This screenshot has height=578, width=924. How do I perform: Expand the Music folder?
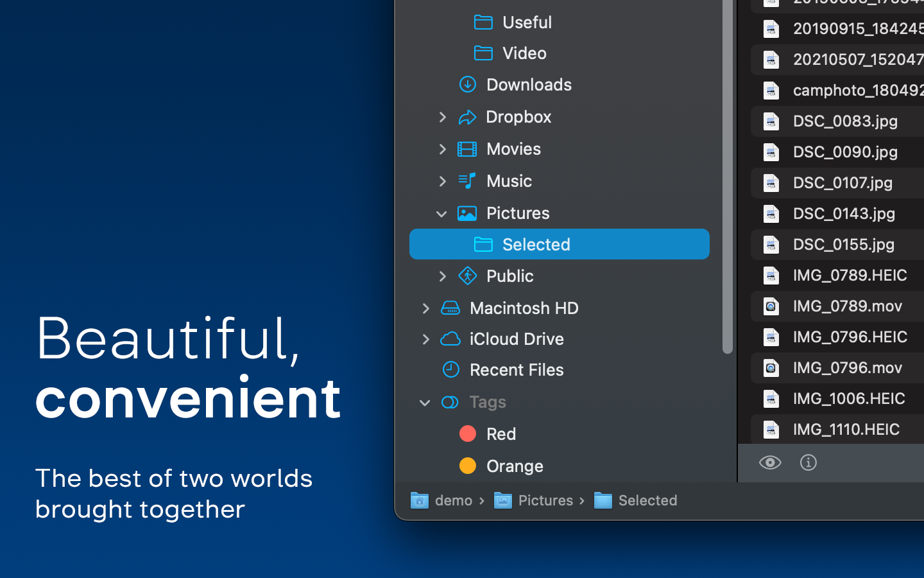point(442,181)
